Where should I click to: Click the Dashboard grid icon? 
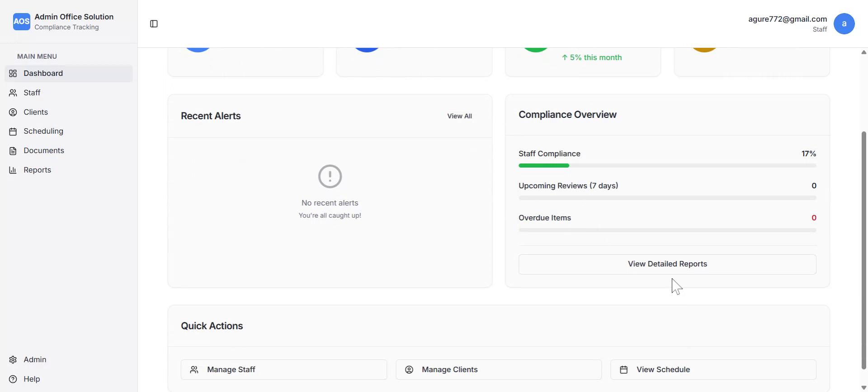coord(13,73)
